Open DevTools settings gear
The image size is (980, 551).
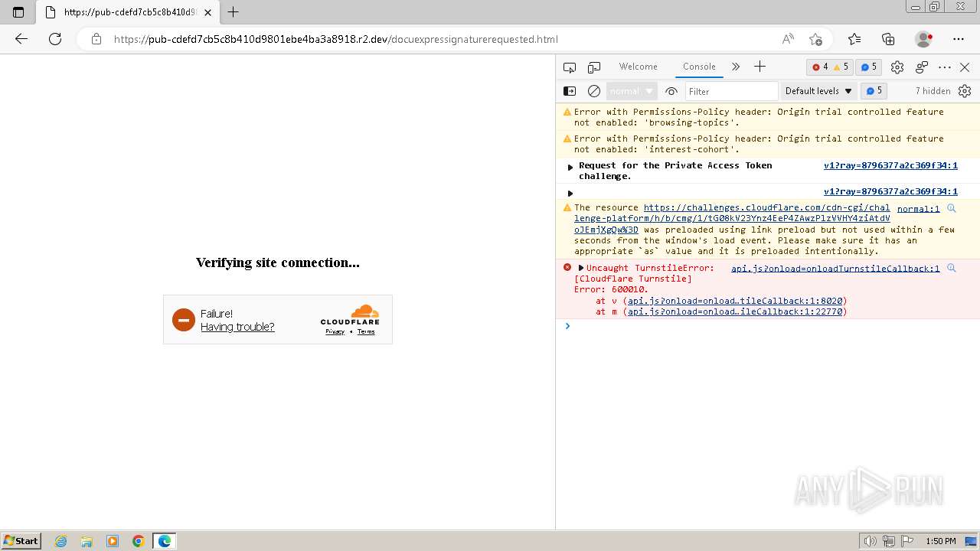(897, 67)
